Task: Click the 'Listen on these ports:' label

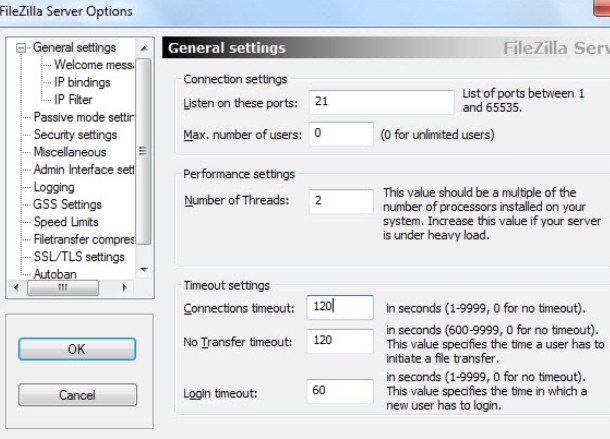Action: (x=240, y=104)
